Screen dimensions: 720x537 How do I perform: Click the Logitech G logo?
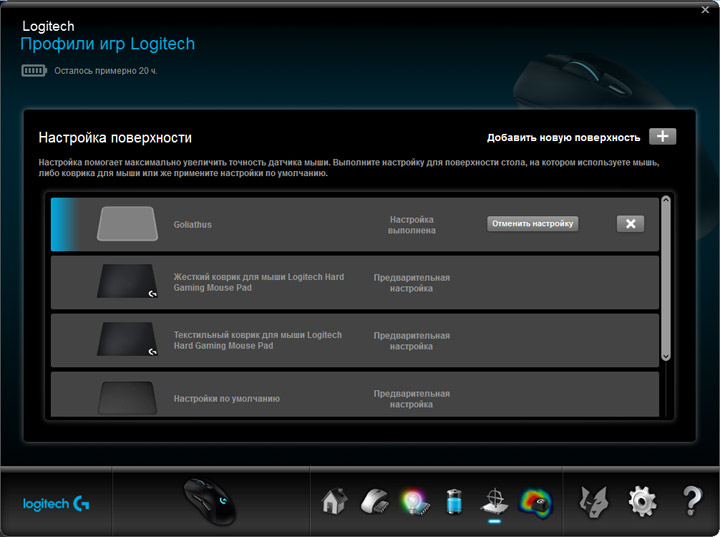56,504
